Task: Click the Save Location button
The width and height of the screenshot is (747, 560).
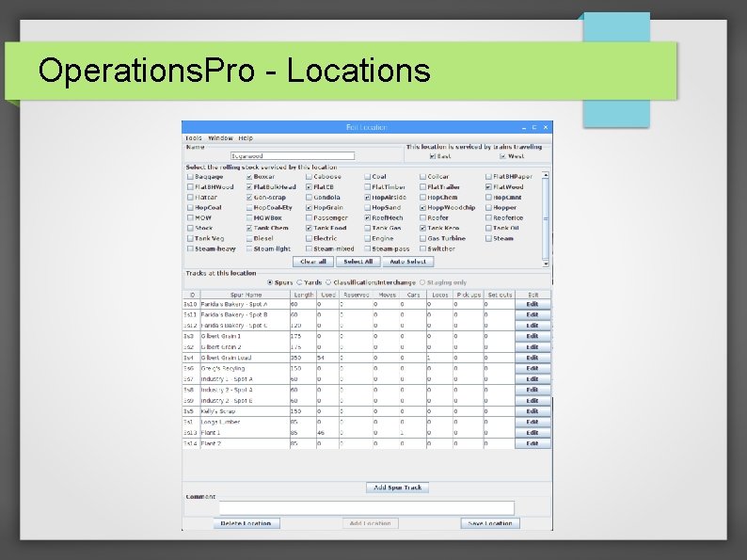Action: tap(490, 523)
